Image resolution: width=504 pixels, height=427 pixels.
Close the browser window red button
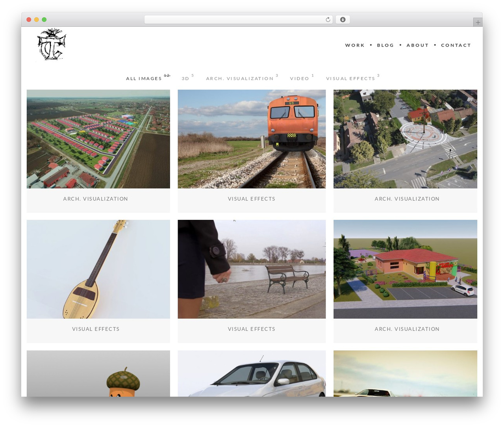click(x=29, y=20)
